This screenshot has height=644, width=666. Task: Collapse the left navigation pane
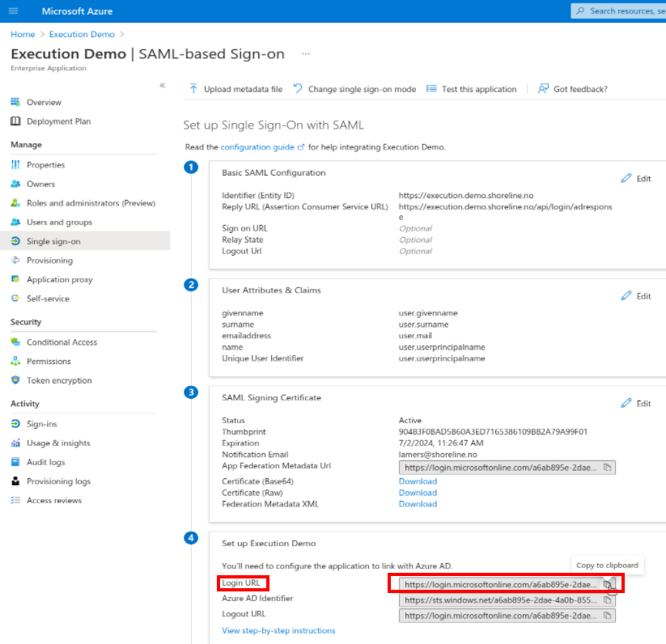(x=163, y=85)
